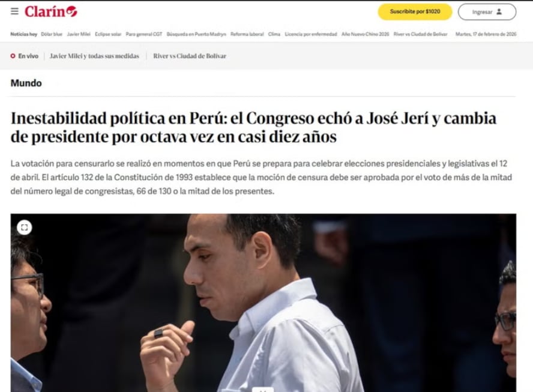
Task: Click Suscribite por $1020 button
Action: pos(415,12)
